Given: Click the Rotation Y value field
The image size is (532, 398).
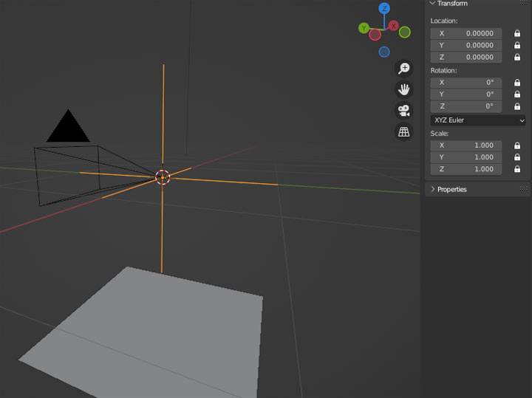Looking at the screenshot, I should point(465,95).
